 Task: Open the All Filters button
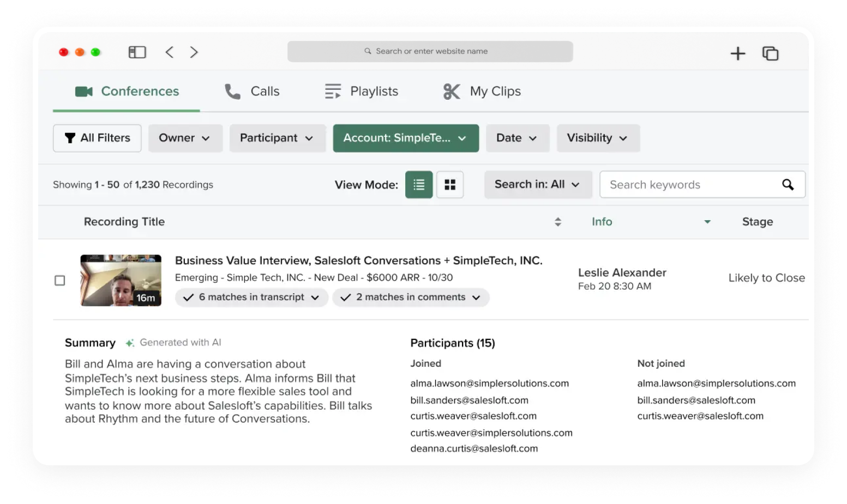click(97, 138)
